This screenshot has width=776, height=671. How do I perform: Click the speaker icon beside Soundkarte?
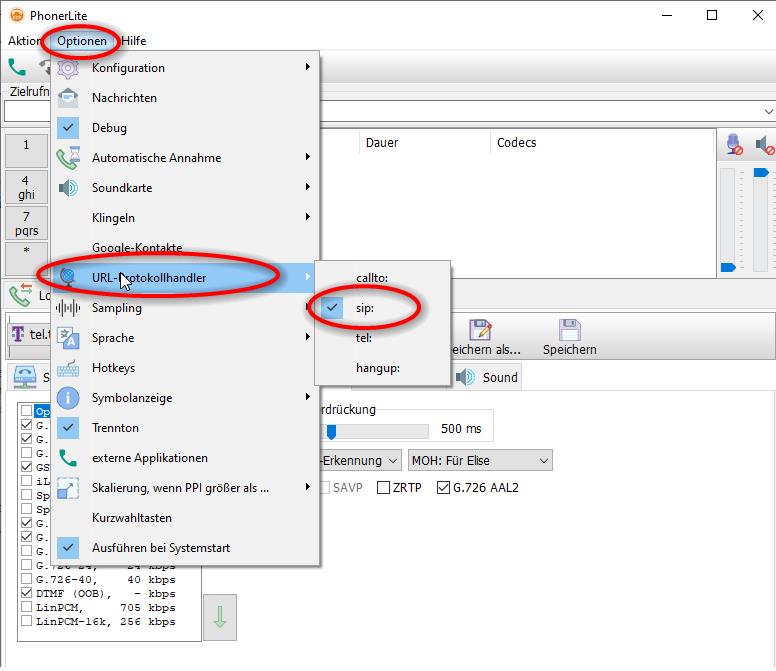click(x=68, y=188)
